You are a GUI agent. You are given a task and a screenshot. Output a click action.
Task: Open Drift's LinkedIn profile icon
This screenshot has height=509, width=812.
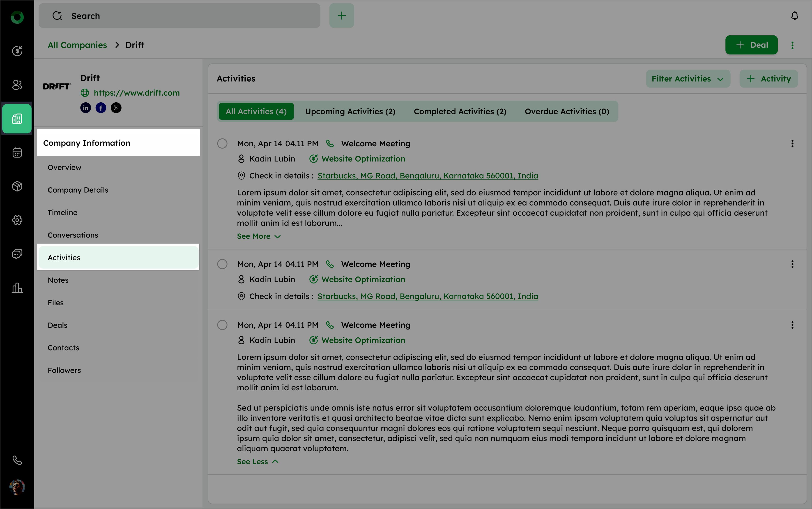(85, 108)
